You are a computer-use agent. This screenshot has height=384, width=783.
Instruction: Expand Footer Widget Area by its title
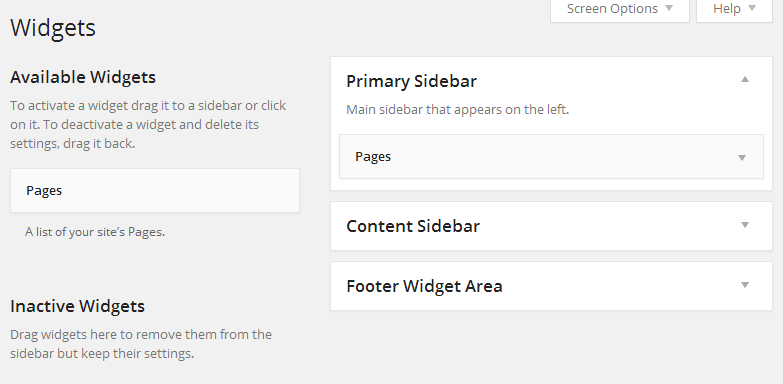424,286
